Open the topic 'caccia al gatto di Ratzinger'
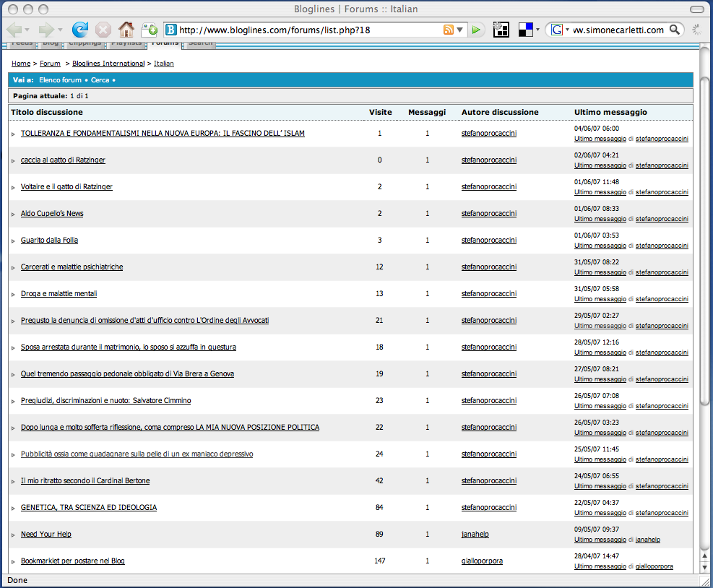The height and width of the screenshot is (588, 713). [63, 160]
